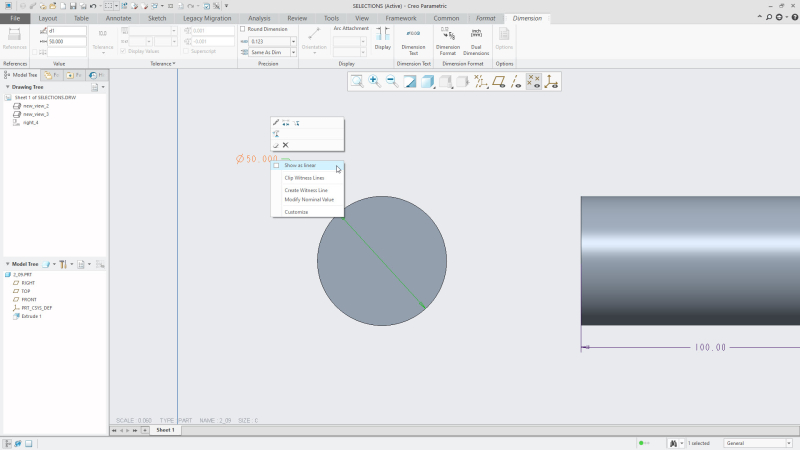Open the quick access toolbar customize arrow
Image resolution: width=800 pixels, height=450 pixels.
click(227, 6)
